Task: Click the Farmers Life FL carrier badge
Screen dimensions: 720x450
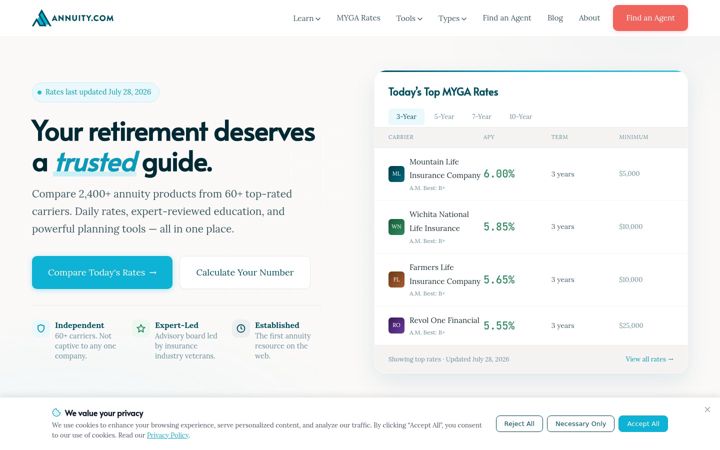Action: point(396,280)
